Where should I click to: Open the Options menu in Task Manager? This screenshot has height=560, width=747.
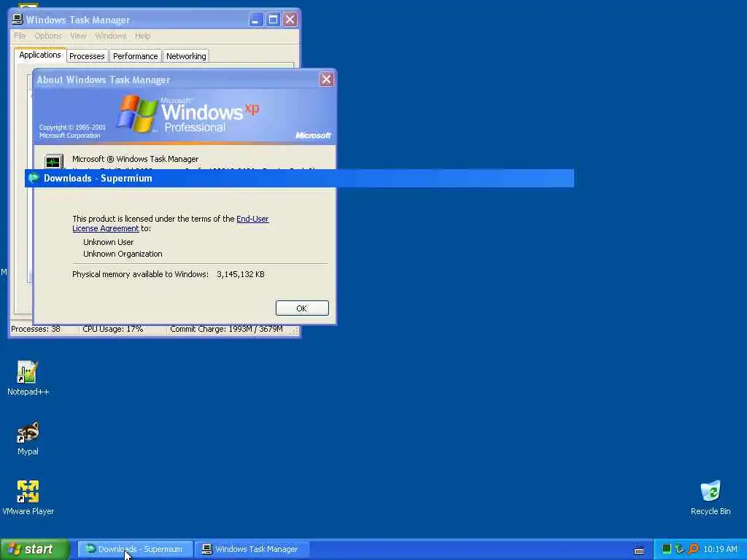[x=47, y=36]
